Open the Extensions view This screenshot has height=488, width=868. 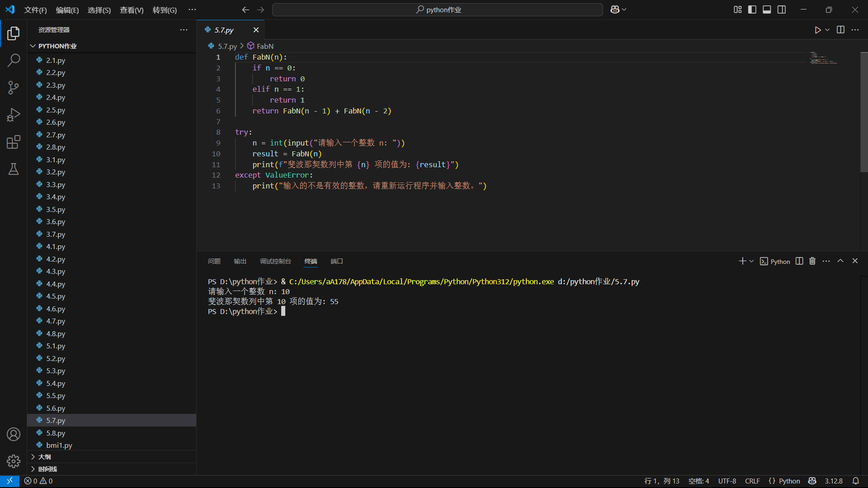click(x=14, y=142)
